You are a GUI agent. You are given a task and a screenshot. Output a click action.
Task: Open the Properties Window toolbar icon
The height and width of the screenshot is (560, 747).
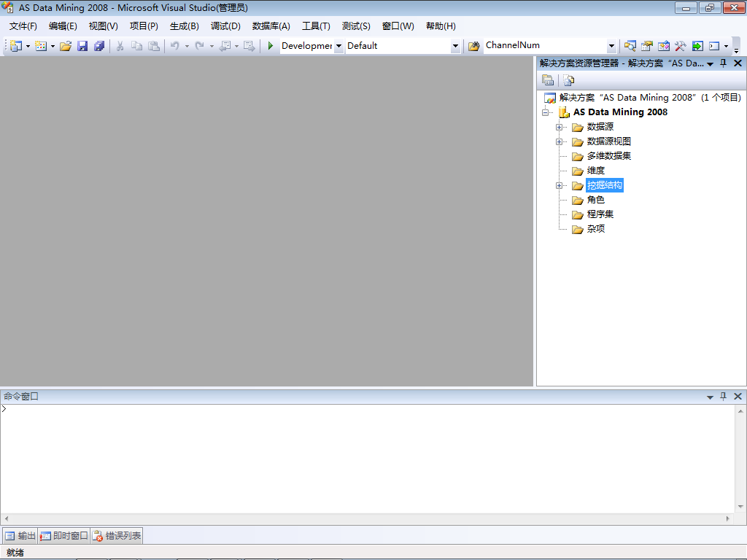pyautogui.click(x=646, y=46)
